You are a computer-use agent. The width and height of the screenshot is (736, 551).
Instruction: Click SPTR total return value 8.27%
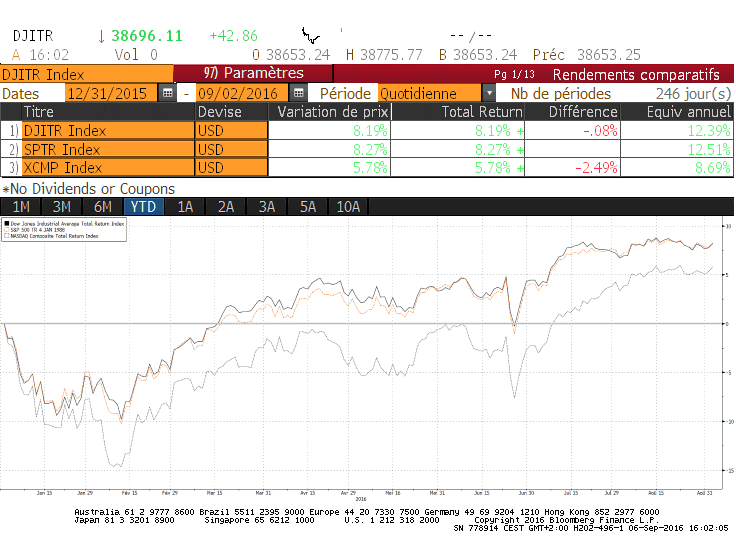coord(492,149)
